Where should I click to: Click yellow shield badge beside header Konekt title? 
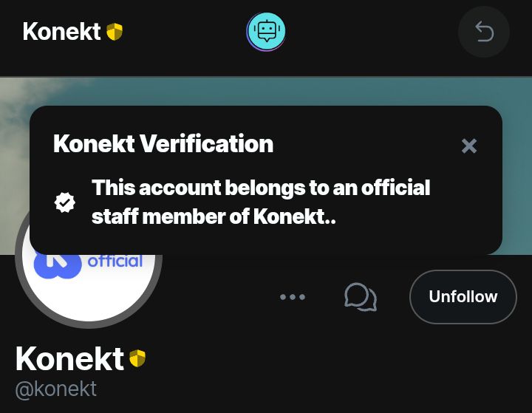[115, 32]
